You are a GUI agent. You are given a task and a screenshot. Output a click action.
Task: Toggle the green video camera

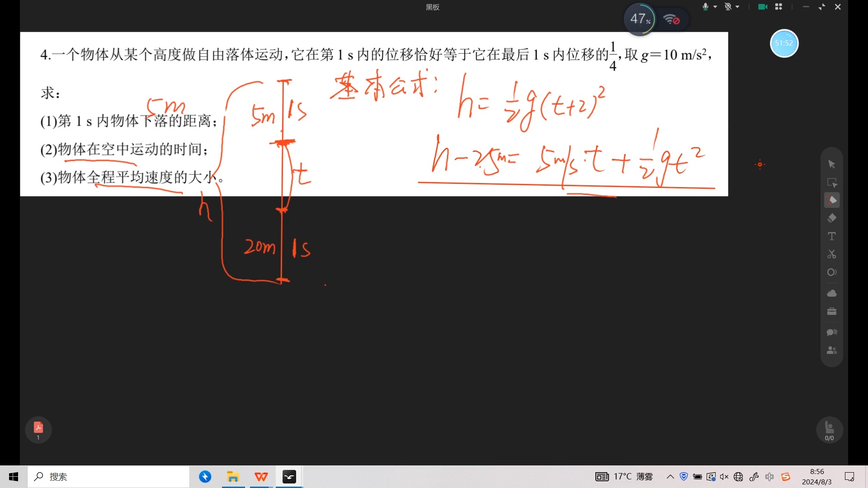pyautogui.click(x=763, y=7)
